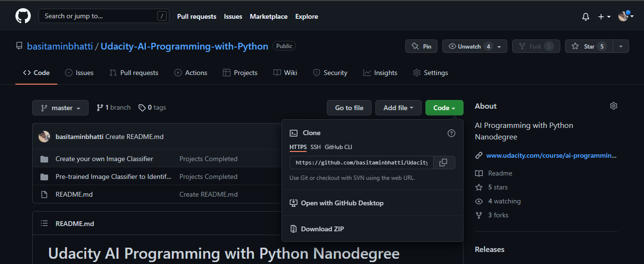Open the notifications bell
Screen dimensions: 644x264
point(586,16)
